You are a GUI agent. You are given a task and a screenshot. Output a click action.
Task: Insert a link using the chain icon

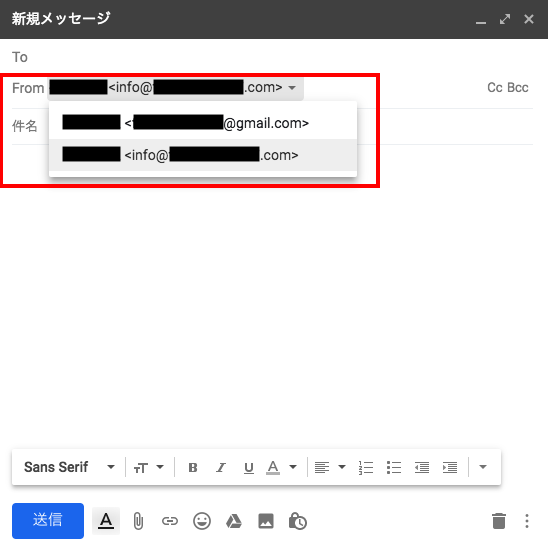(x=170, y=521)
